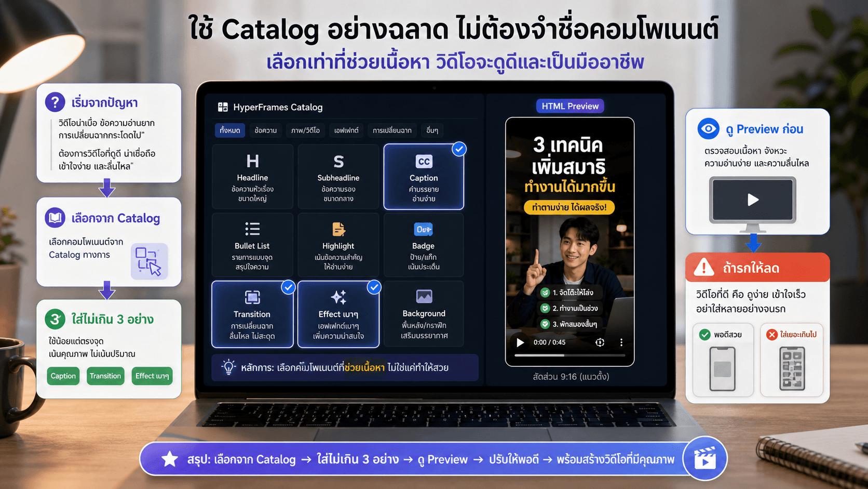The width and height of the screenshot is (868, 489).
Task: Switch to the เอฟเฟกต์ tab
Action: coord(346,130)
